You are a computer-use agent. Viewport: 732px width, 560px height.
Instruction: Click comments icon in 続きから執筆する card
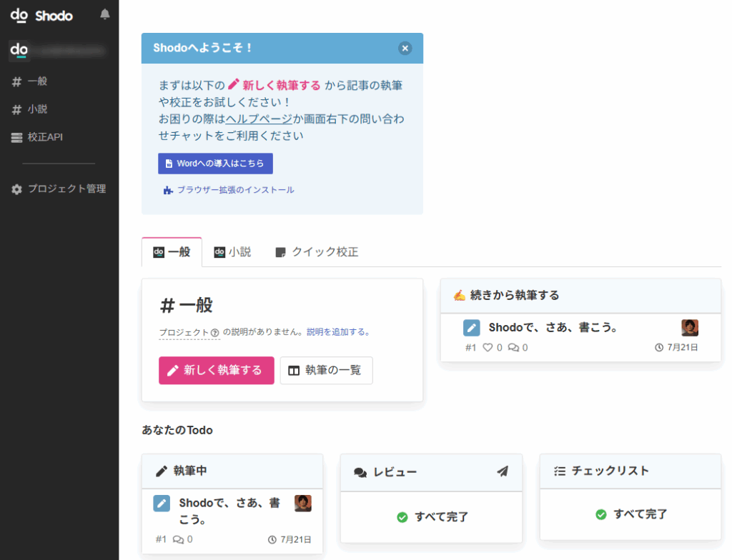[x=513, y=348]
